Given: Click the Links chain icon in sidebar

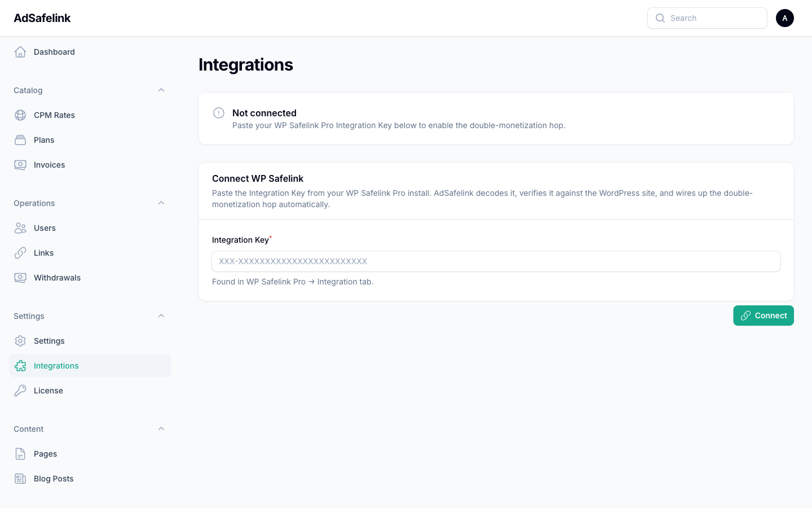Looking at the screenshot, I should coord(20,253).
